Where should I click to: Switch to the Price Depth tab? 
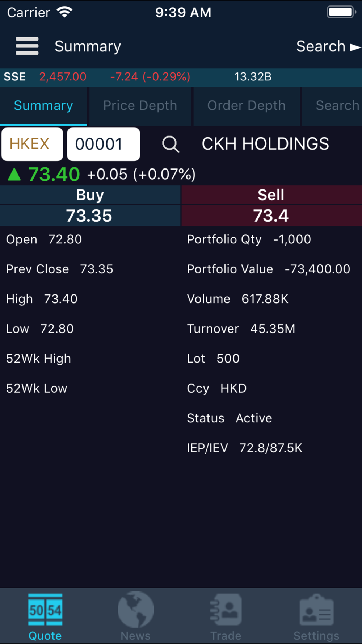point(140,106)
